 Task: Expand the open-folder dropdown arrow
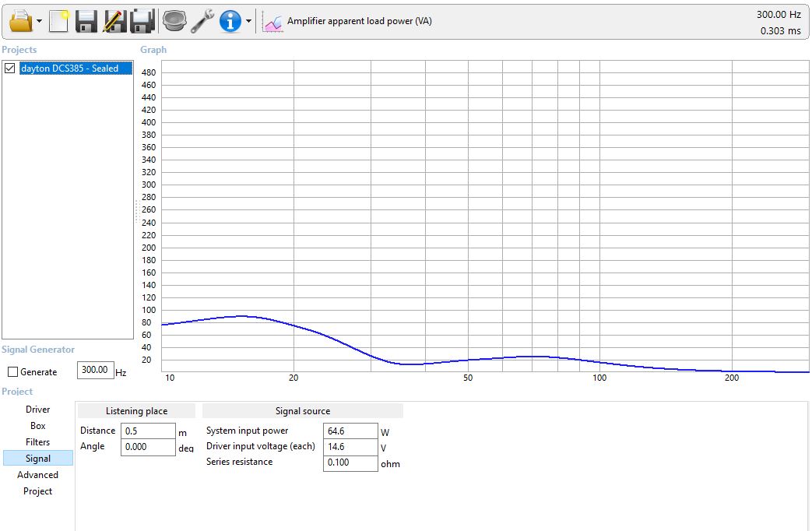(x=40, y=22)
